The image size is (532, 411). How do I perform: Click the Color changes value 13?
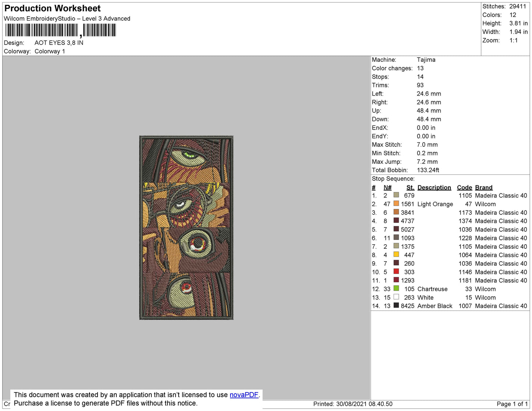click(x=420, y=68)
